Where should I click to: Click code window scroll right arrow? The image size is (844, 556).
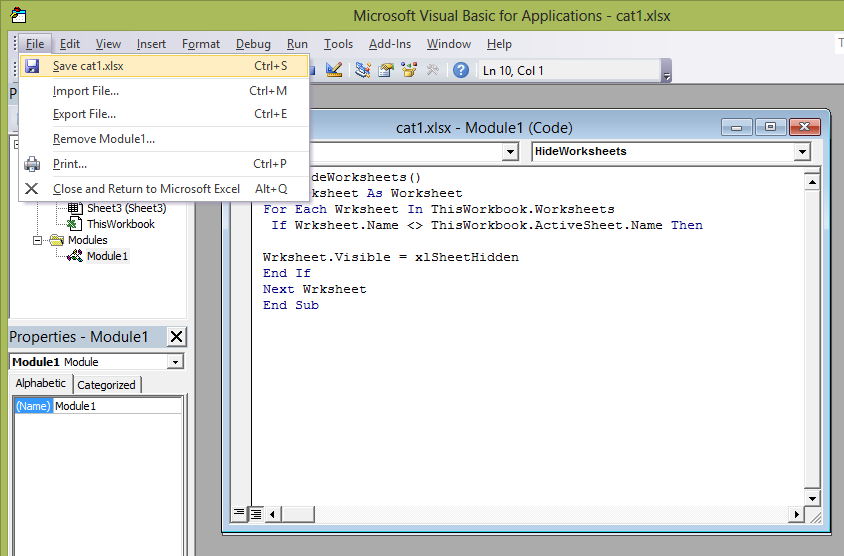797,515
